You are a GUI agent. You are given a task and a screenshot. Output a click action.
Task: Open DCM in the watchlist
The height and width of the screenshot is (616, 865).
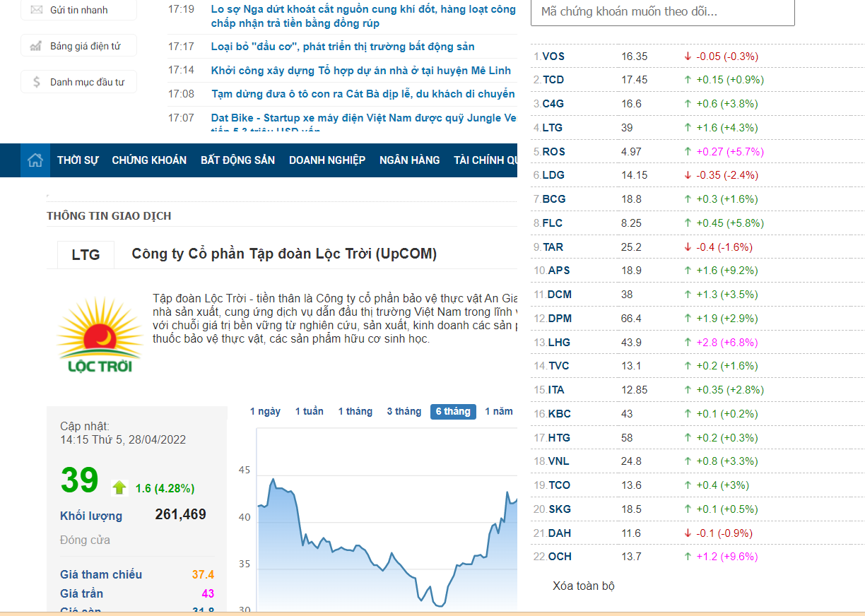pos(560,295)
